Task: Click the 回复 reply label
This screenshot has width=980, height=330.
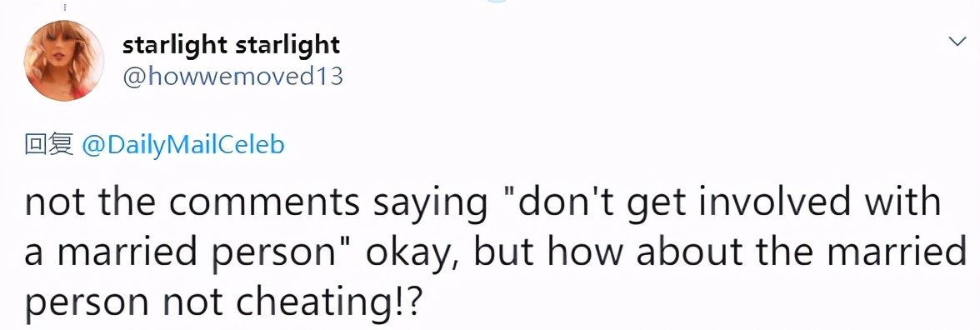Action: [49, 145]
